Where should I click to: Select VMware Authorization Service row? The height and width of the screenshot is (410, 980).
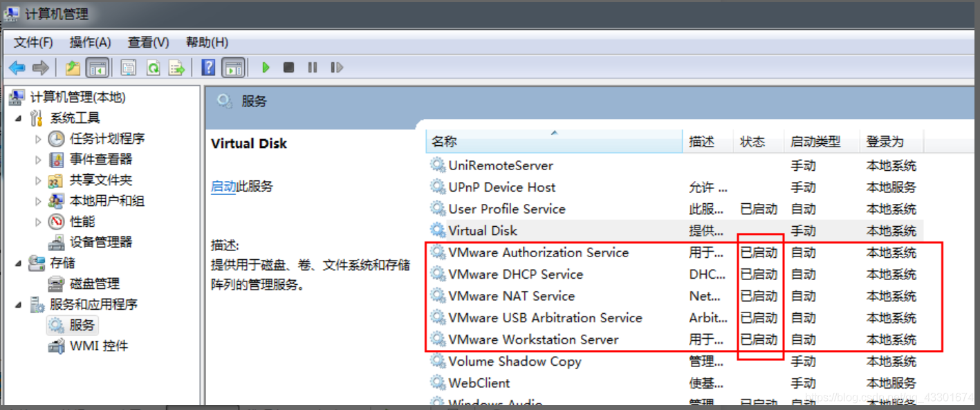(x=675, y=252)
